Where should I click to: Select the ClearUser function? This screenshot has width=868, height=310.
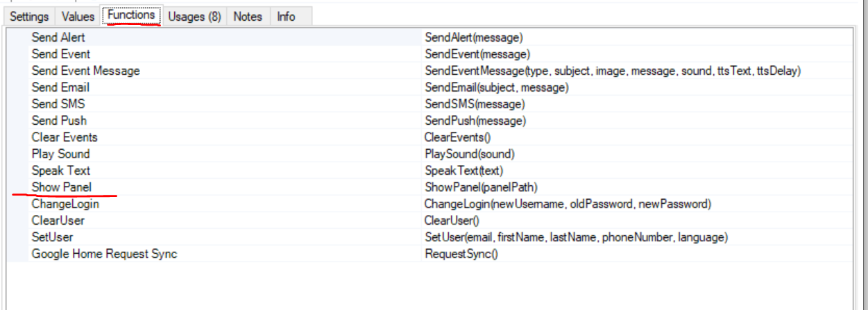[x=58, y=221]
